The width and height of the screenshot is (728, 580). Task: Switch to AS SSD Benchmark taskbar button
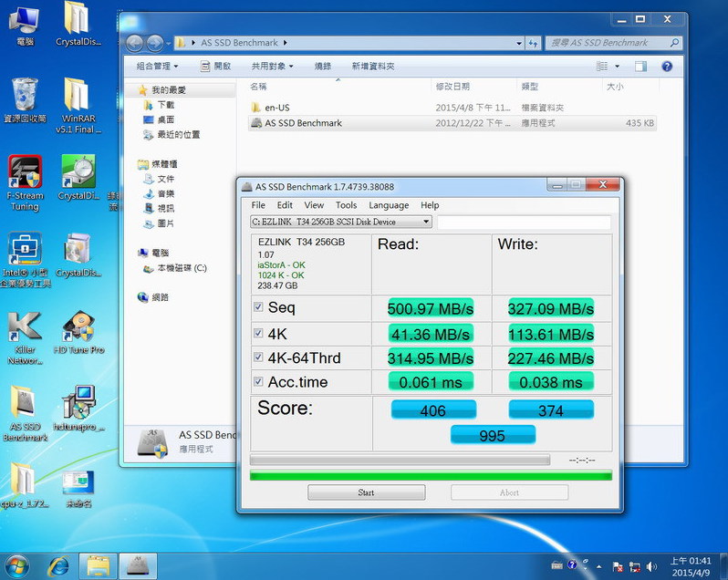coord(138,566)
